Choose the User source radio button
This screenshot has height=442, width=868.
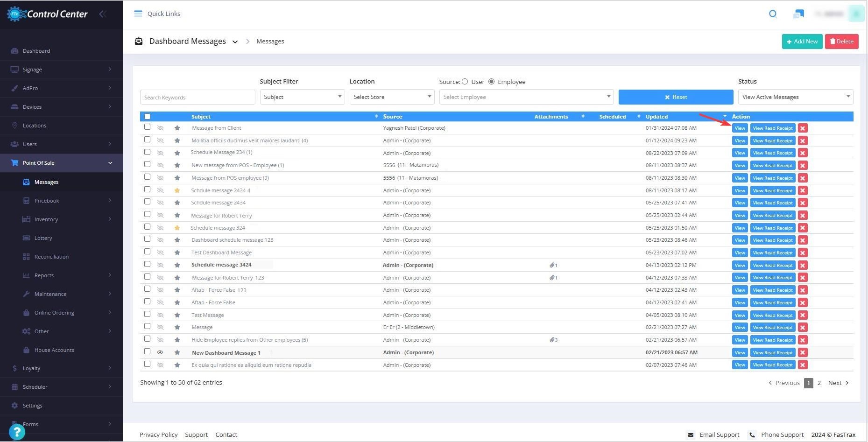pyautogui.click(x=465, y=82)
